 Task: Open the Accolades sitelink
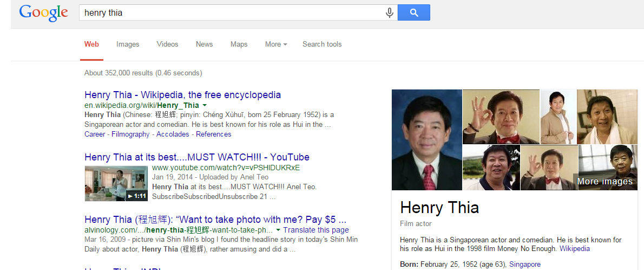coord(173,134)
